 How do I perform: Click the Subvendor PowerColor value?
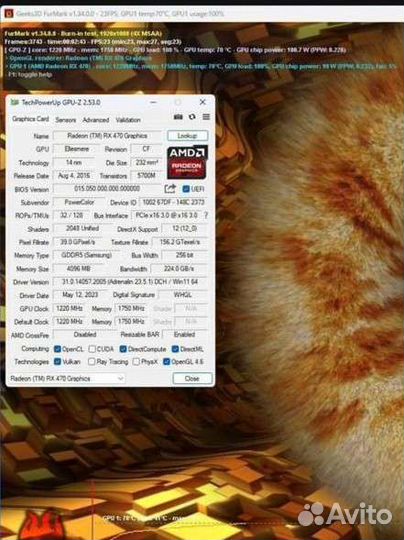(x=79, y=202)
